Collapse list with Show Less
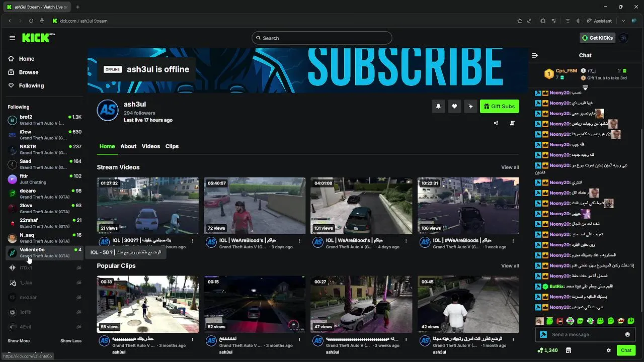644x362 pixels. click(71, 341)
